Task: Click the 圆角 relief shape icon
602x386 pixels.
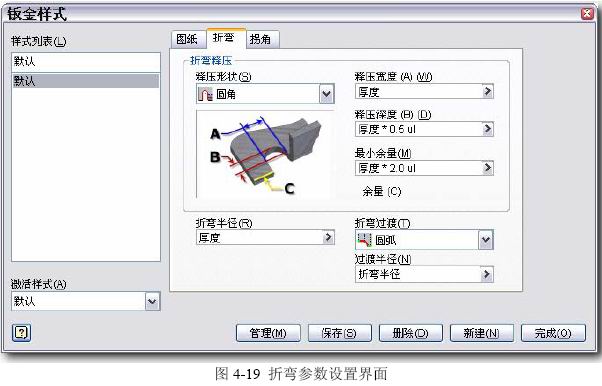Action: pyautogui.click(x=205, y=94)
